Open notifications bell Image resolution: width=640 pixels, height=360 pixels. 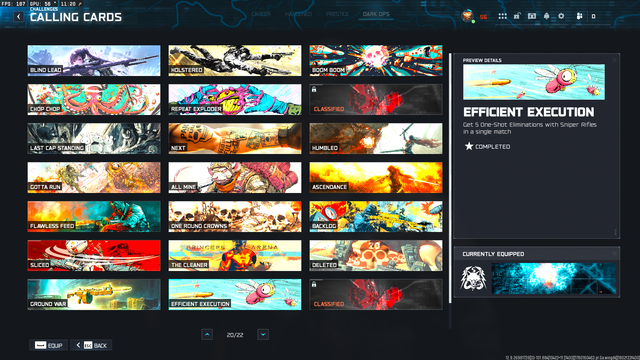[547, 16]
